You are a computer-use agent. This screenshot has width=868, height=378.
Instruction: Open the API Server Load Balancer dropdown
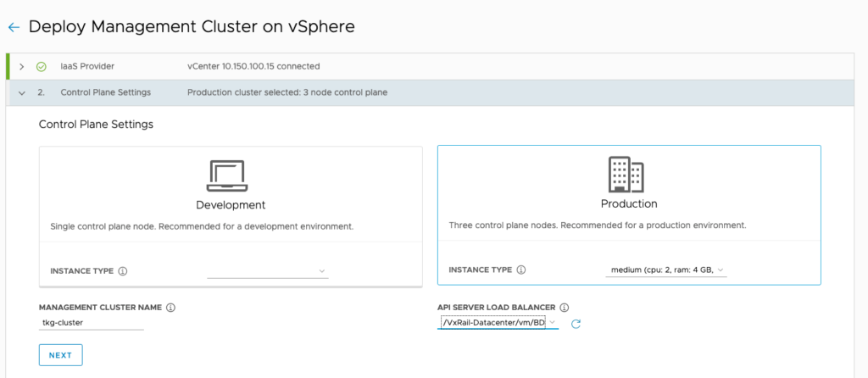(x=498, y=323)
